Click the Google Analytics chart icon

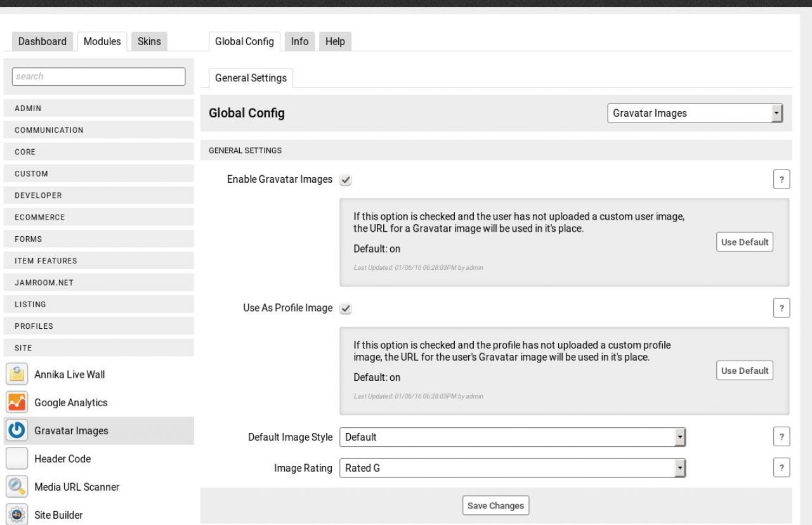click(x=15, y=402)
